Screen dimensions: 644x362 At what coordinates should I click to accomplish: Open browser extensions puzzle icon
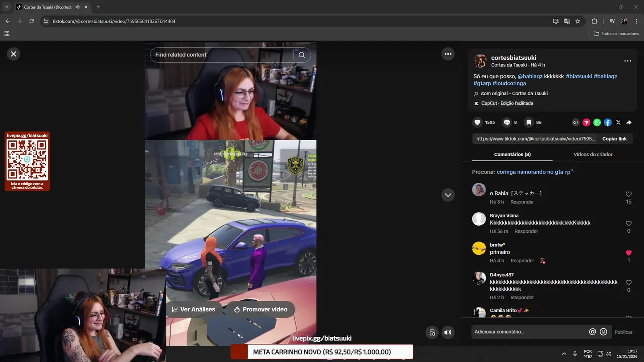point(594,21)
